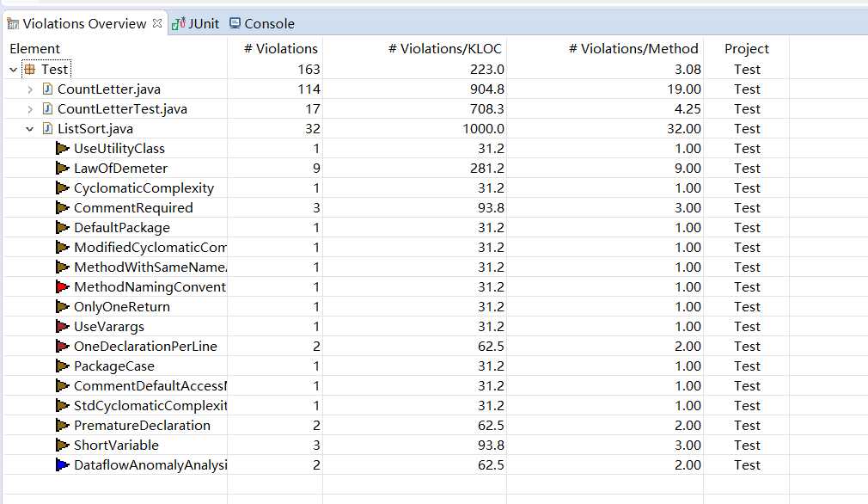
Task: Click the Violations Overview tab icon
Action: [x=13, y=23]
